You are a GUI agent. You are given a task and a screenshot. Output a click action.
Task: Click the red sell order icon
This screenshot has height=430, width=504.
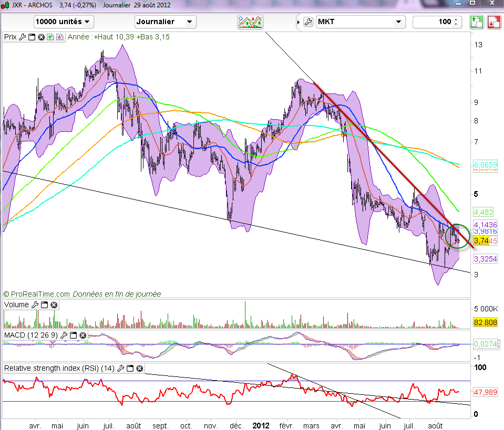[493, 22]
